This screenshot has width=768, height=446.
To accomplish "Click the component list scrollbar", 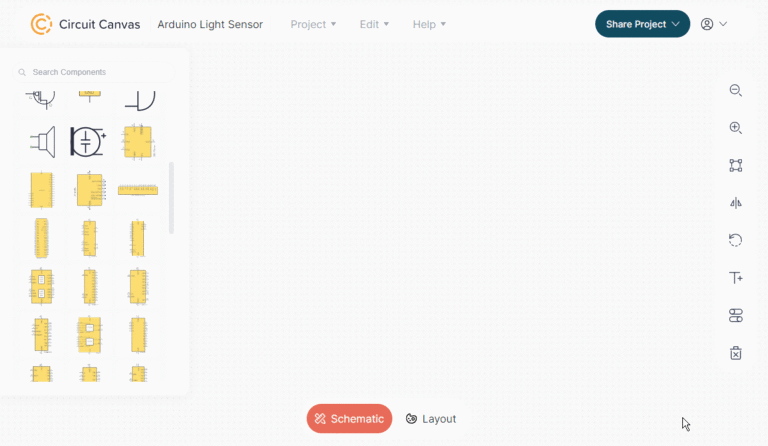I will coord(171,198).
